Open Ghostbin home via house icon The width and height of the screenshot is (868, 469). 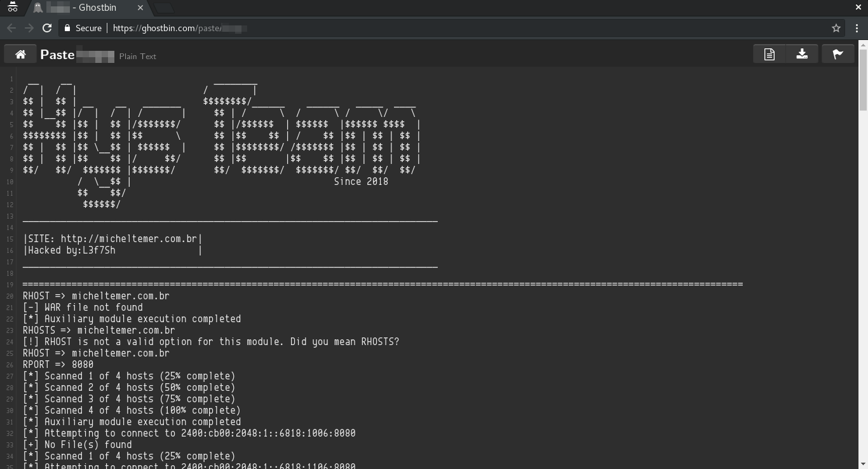pos(20,55)
